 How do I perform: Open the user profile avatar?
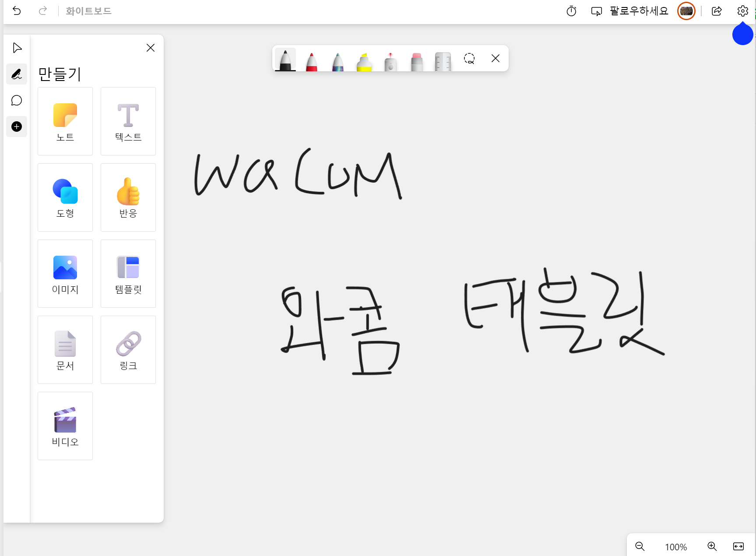686,11
